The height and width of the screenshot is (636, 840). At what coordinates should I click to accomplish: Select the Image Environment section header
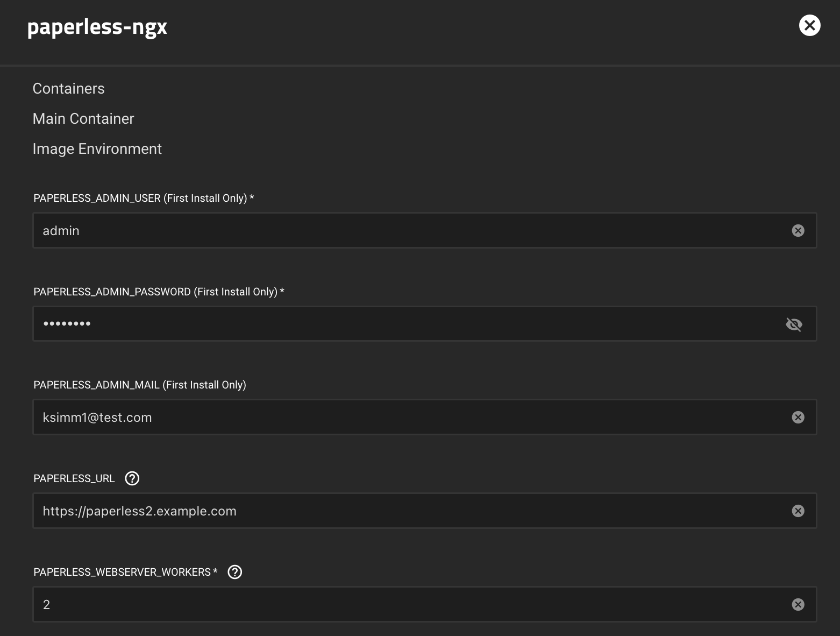[x=97, y=149]
